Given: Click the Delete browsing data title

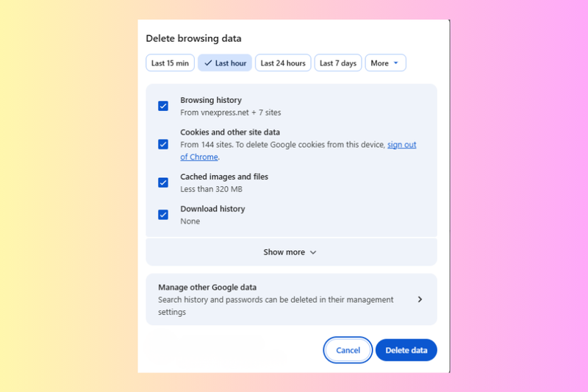Looking at the screenshot, I should pos(193,38).
